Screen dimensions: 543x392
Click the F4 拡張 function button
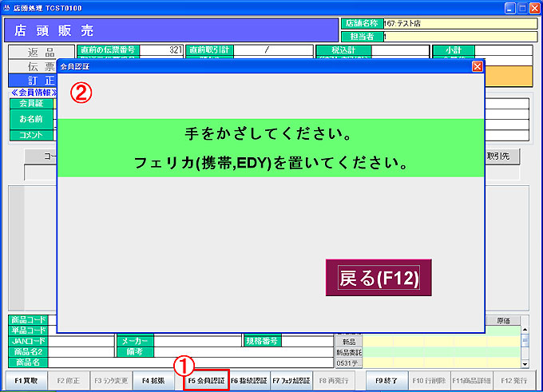point(153,381)
